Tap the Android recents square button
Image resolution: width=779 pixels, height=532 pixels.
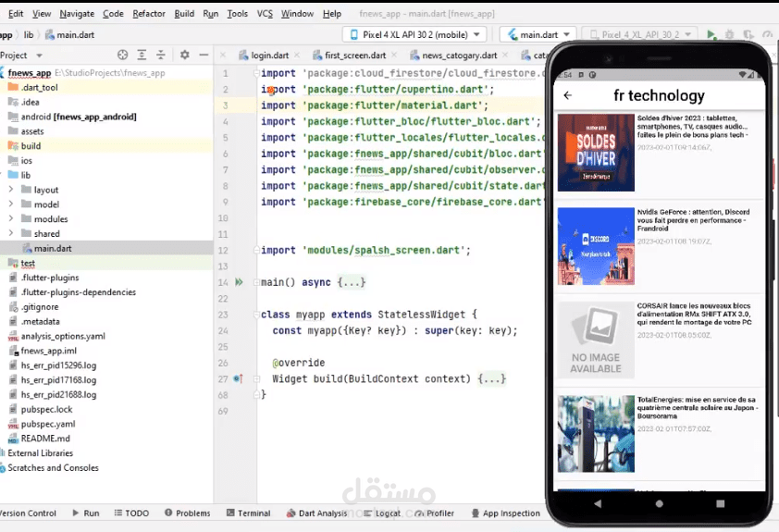720,503
